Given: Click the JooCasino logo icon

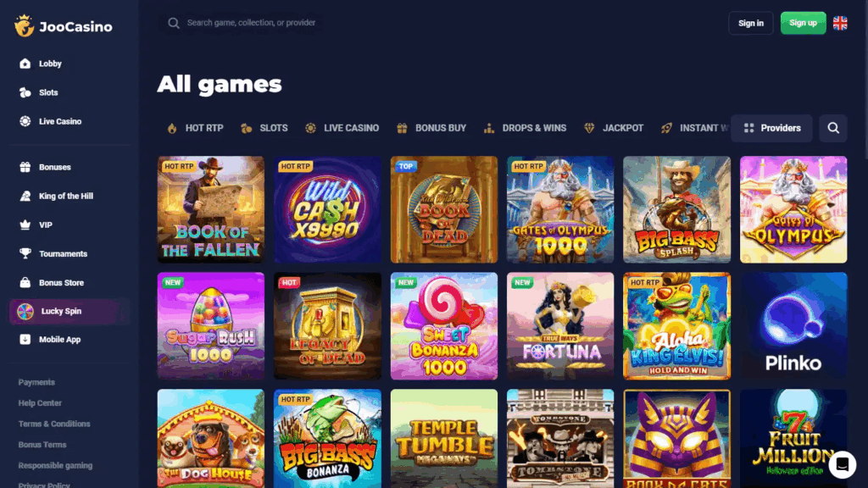Looking at the screenshot, I should pos(25,26).
